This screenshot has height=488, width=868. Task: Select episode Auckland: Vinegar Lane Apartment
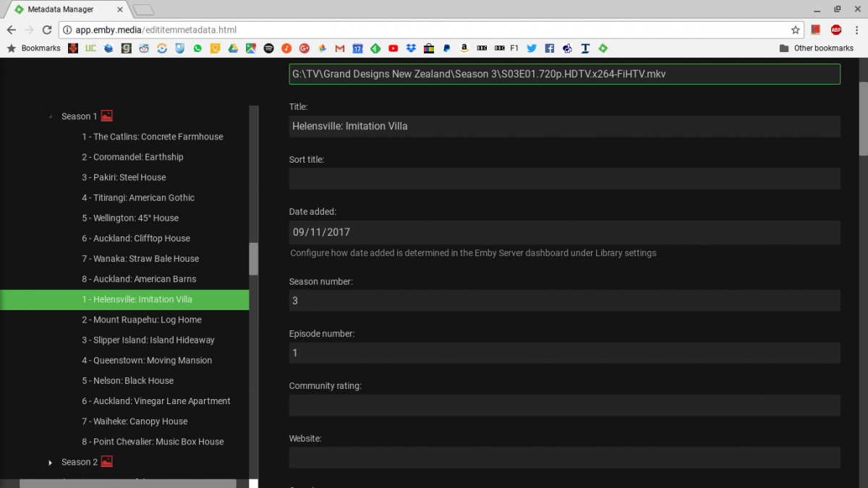(156, 401)
